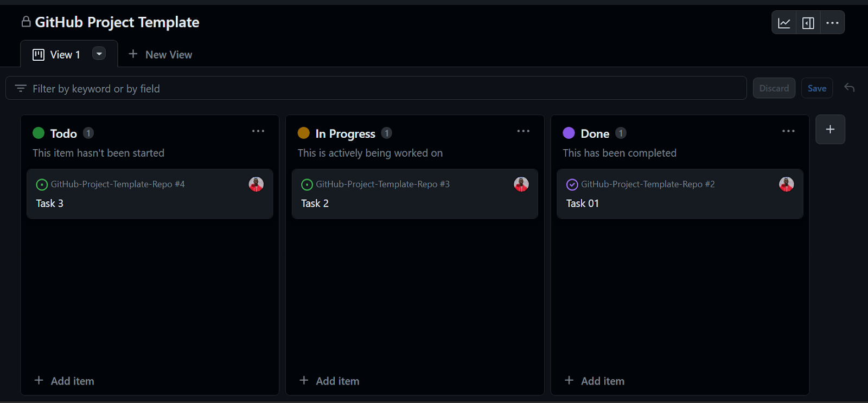Open the Todo column menu
Viewport: 868px width, 403px height.
258,131
